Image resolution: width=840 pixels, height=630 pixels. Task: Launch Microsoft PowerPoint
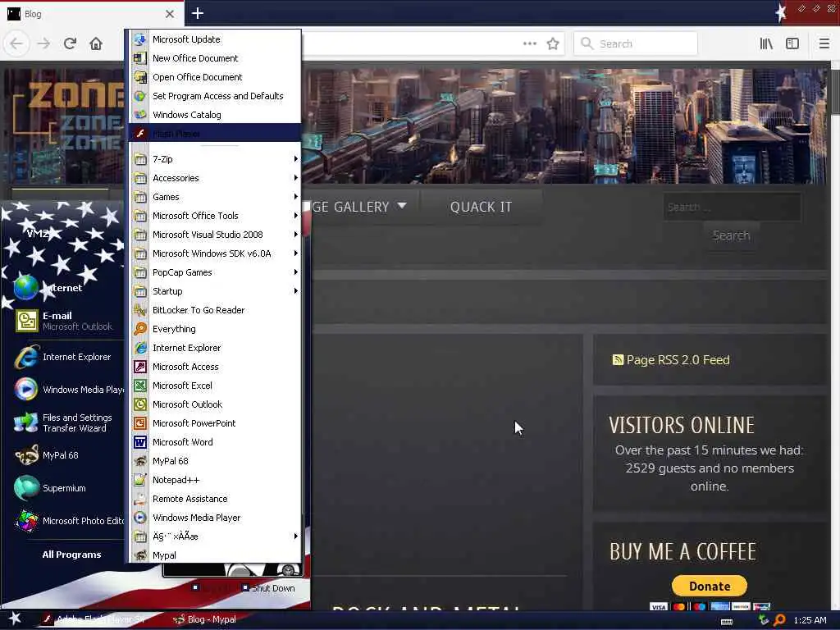(215, 423)
